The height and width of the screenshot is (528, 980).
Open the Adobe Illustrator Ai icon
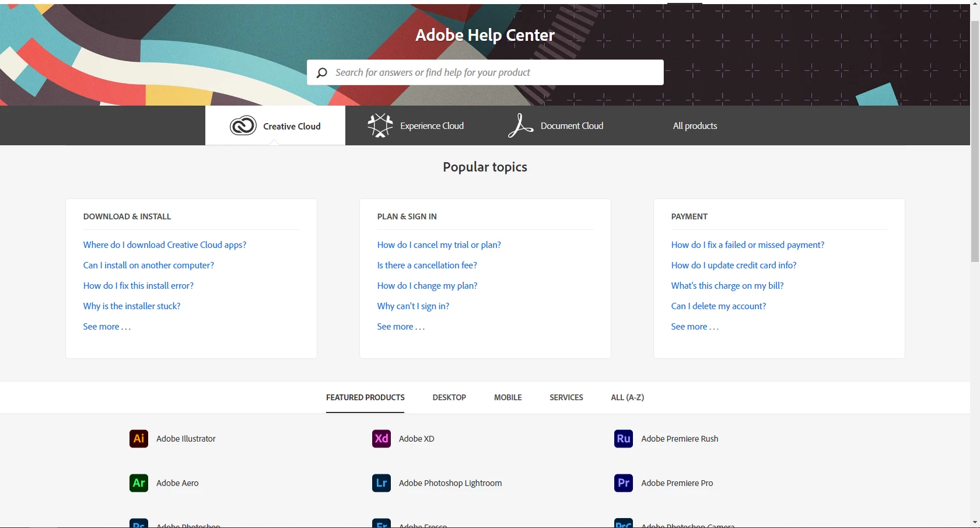point(139,439)
